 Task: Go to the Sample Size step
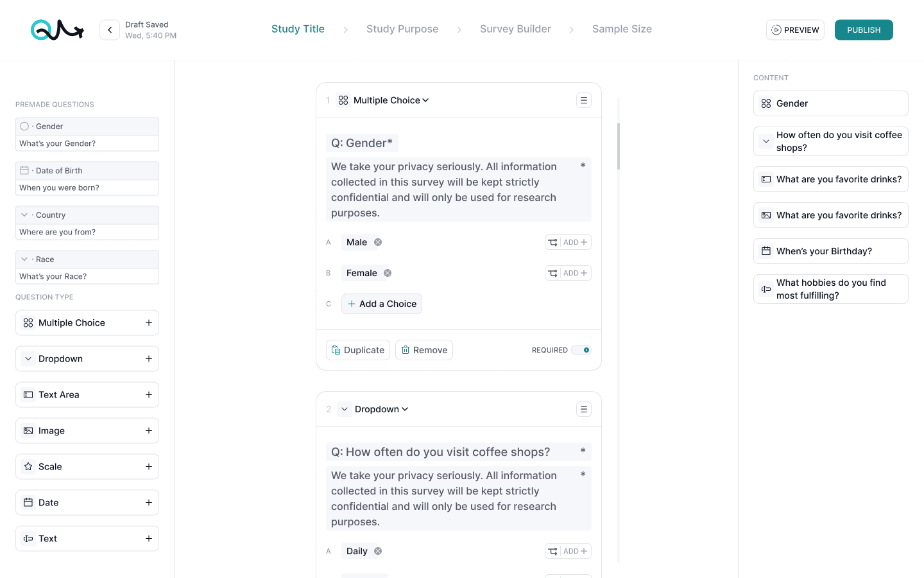coord(621,29)
